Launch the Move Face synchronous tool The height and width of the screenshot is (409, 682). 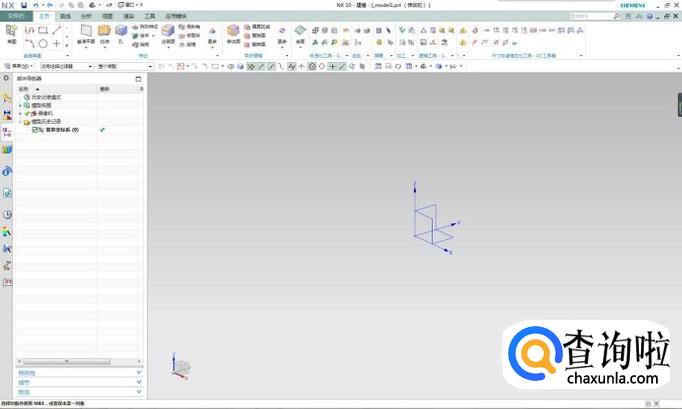tap(233, 34)
